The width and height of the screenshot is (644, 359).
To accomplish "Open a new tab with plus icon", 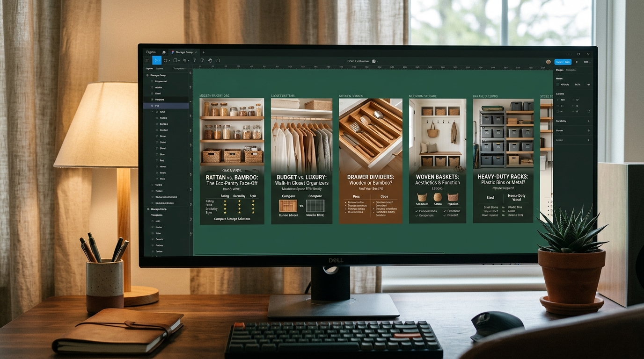I will click(x=204, y=52).
